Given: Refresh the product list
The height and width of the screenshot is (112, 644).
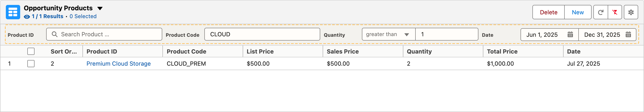Looking at the screenshot, I should click(x=601, y=12).
